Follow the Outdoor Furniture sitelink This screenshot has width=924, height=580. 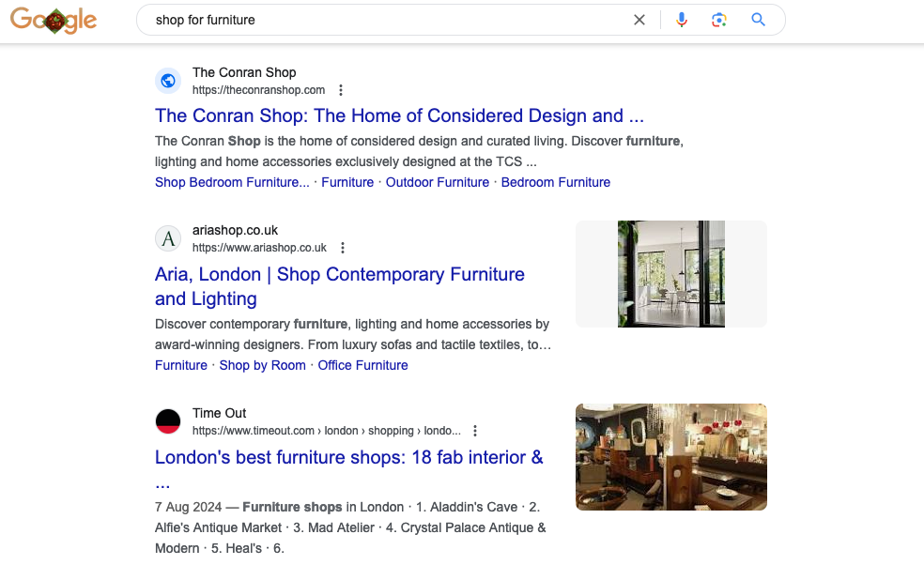pyautogui.click(x=437, y=182)
